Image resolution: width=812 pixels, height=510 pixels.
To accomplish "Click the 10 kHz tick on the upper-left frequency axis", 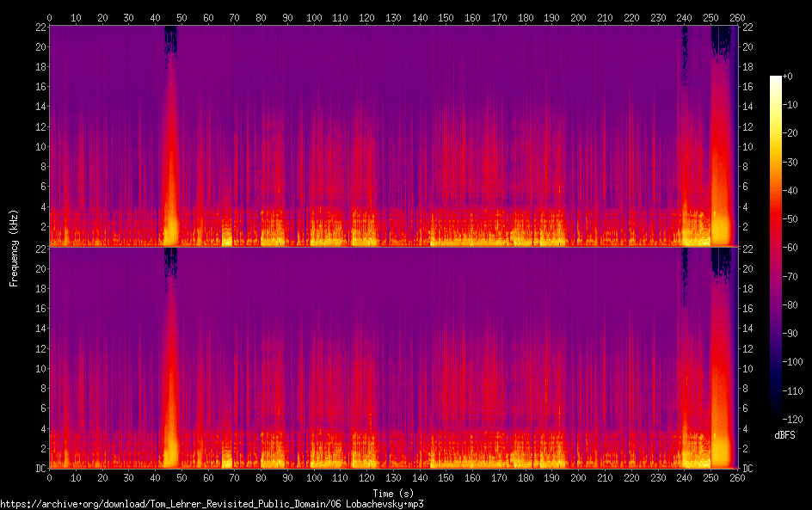I will coord(39,146).
